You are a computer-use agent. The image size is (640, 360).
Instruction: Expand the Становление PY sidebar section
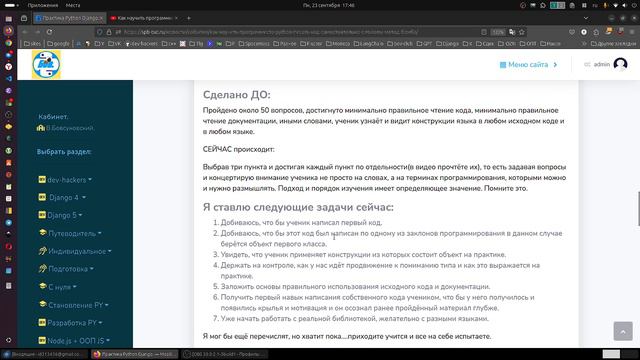tap(74, 305)
